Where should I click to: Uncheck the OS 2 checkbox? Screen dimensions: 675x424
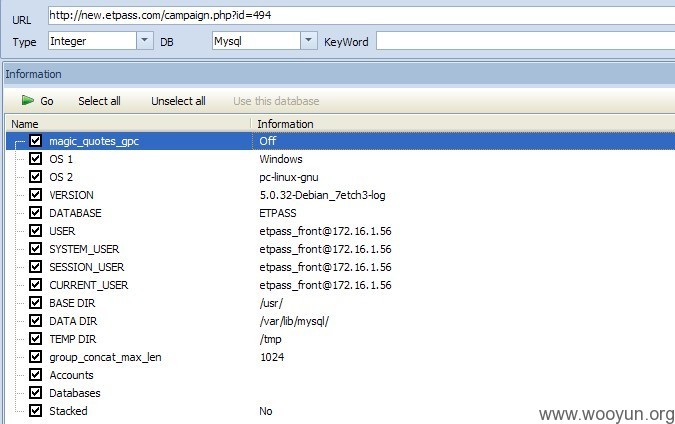[35, 177]
